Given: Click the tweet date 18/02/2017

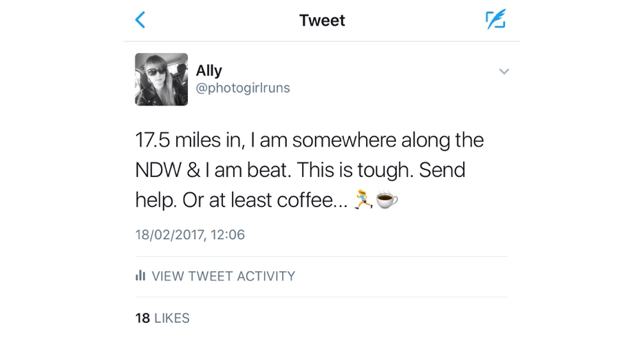Looking at the screenshot, I should point(169,235).
